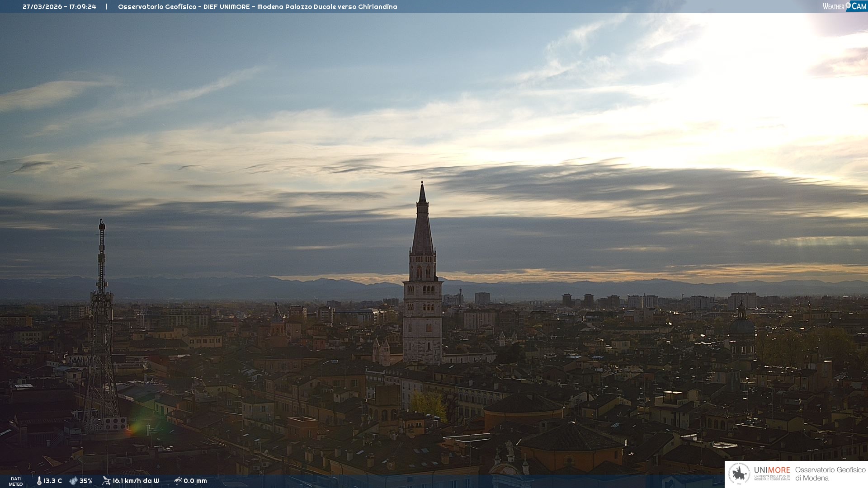Select the 13.3 C temperature reading
The height and width of the screenshot is (488, 868).
(x=53, y=481)
